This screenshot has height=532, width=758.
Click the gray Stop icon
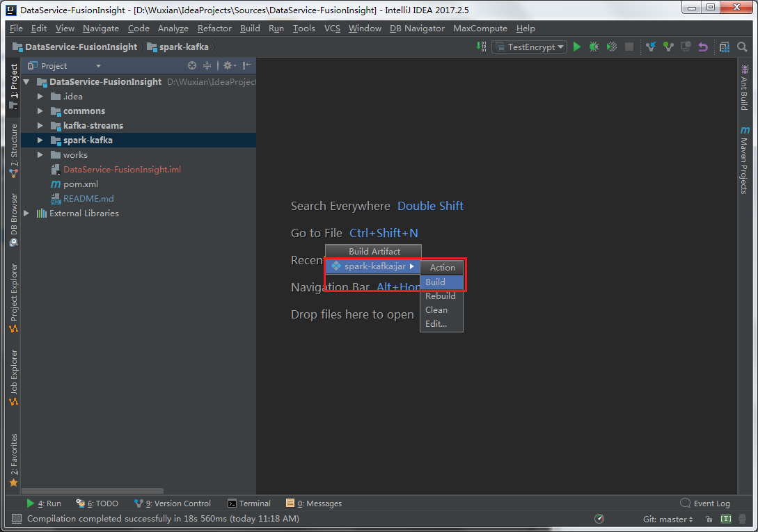[629, 47]
